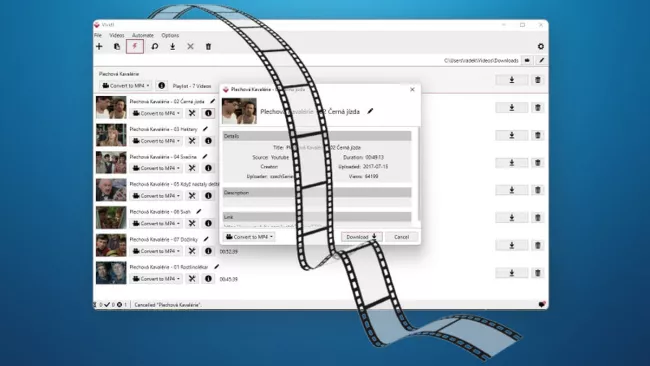
Task: Click the pencil icon beside 07 Dožínky
Action: point(206,239)
